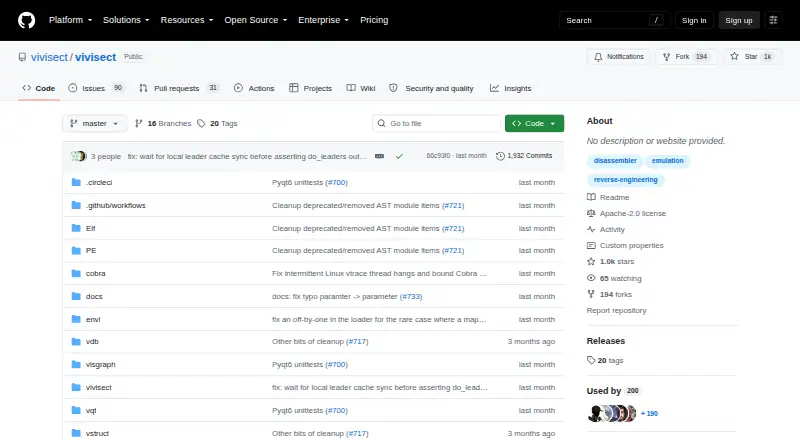Open the disassembler topic tag
Screen dimensions: 800x440
click(615, 161)
